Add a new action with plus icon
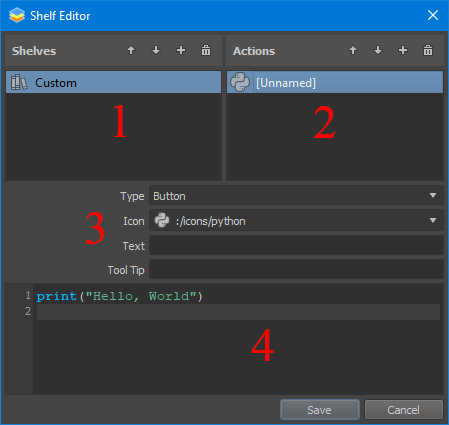The width and height of the screenshot is (449, 425). 403,51
